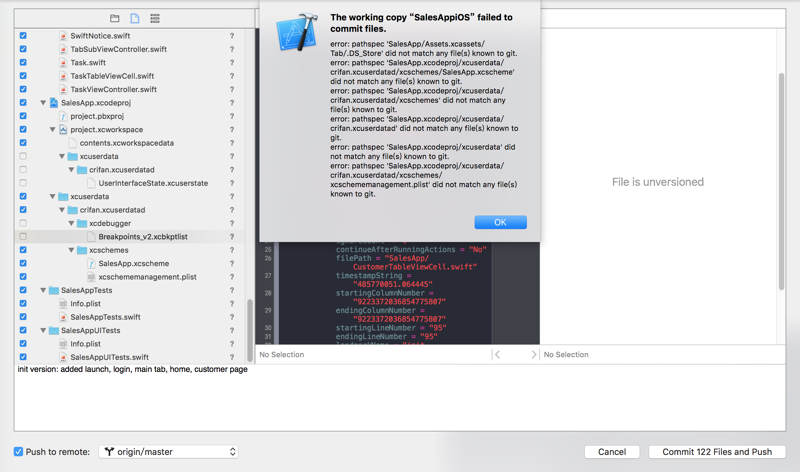Click status question mark for Breakpoints_v2.xcbkptlist

point(232,237)
